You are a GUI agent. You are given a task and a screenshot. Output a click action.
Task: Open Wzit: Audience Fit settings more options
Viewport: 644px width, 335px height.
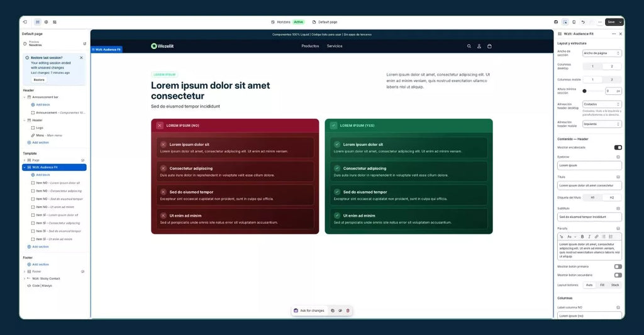[x=614, y=34]
